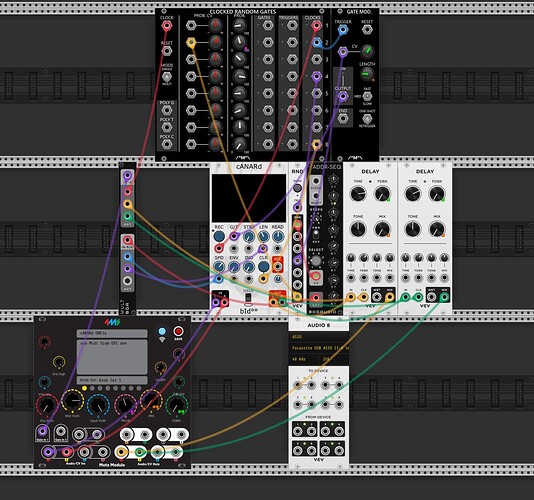Click row 1 PROB CV input jack

click(x=191, y=26)
